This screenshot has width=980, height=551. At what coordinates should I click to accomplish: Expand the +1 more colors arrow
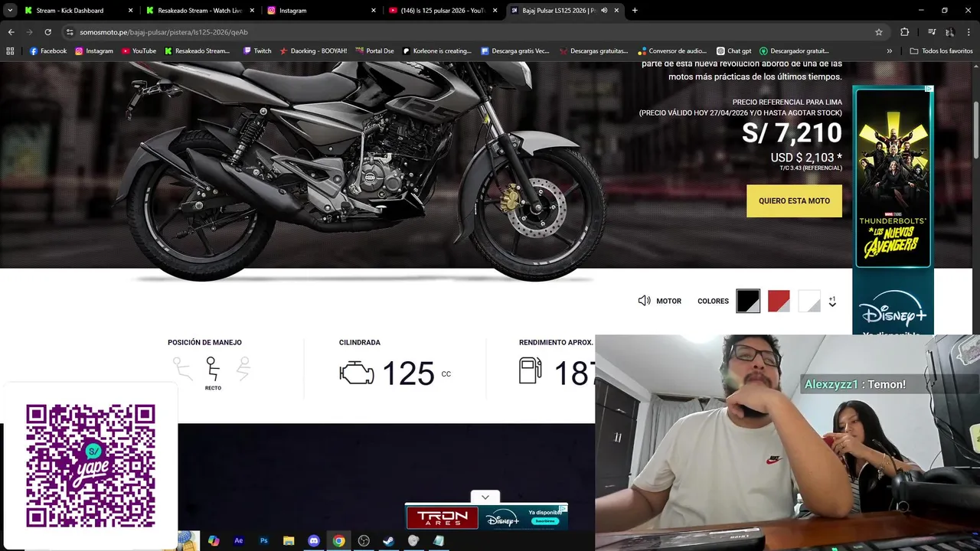[x=832, y=302]
